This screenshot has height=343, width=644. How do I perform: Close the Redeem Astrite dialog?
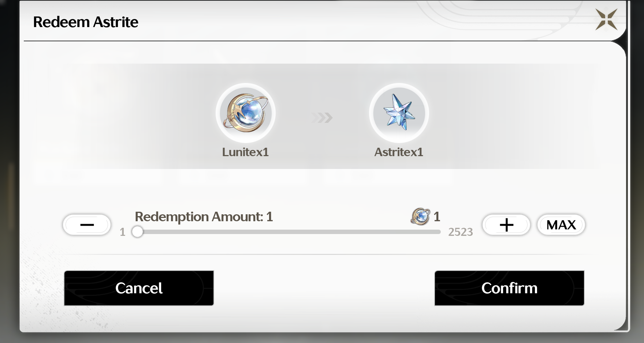point(606,19)
